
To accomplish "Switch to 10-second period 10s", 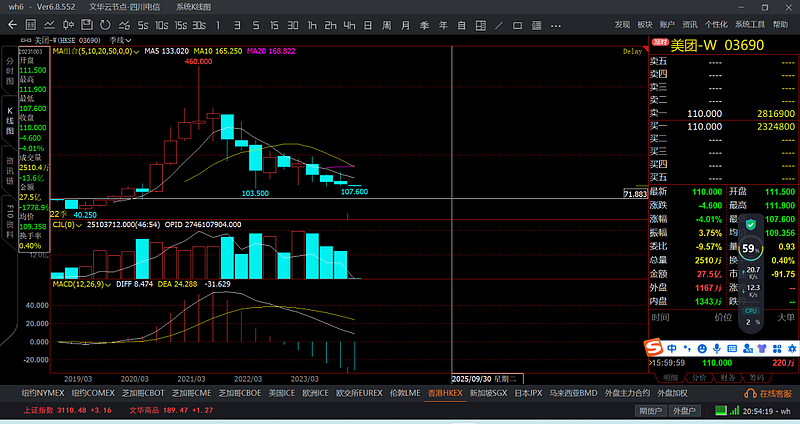I will click(x=162, y=25).
